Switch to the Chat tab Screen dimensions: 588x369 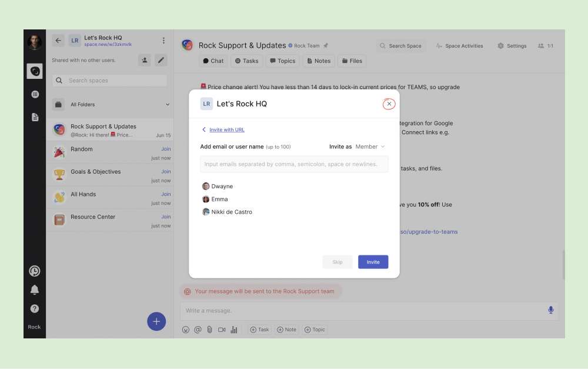click(x=213, y=61)
